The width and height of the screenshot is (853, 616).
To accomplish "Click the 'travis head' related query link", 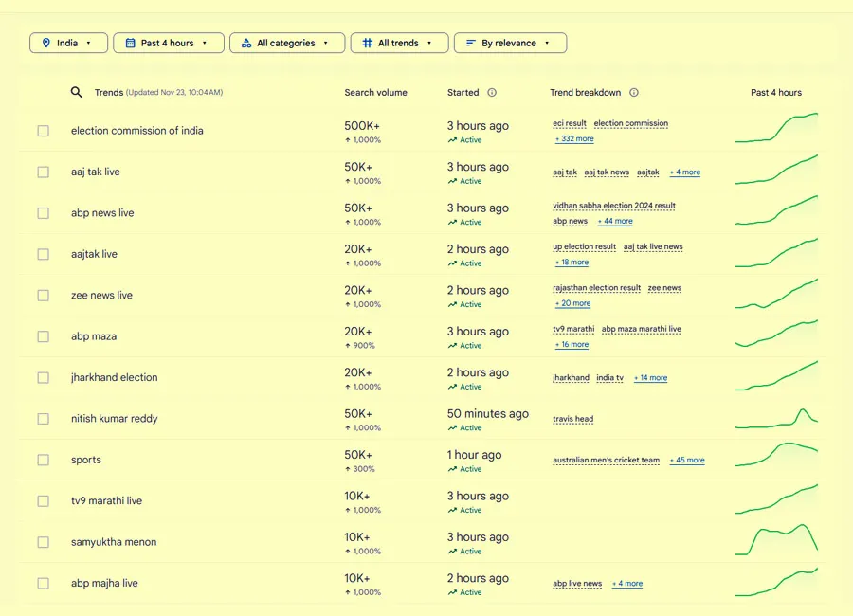I will (572, 419).
